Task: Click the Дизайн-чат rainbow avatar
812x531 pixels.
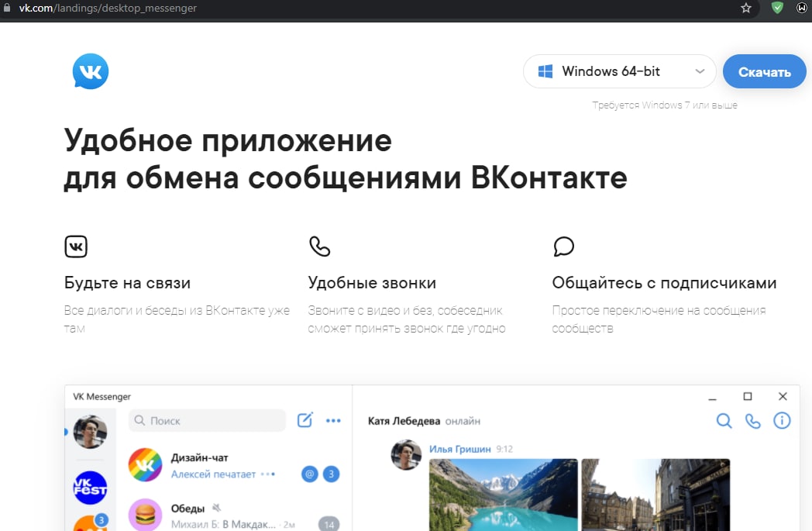Action: pos(145,464)
